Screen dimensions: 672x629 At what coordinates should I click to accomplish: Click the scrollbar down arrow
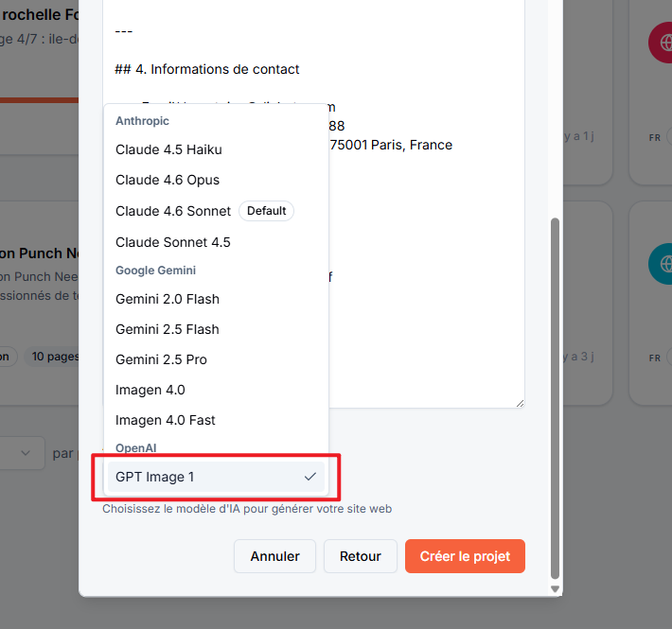point(555,589)
